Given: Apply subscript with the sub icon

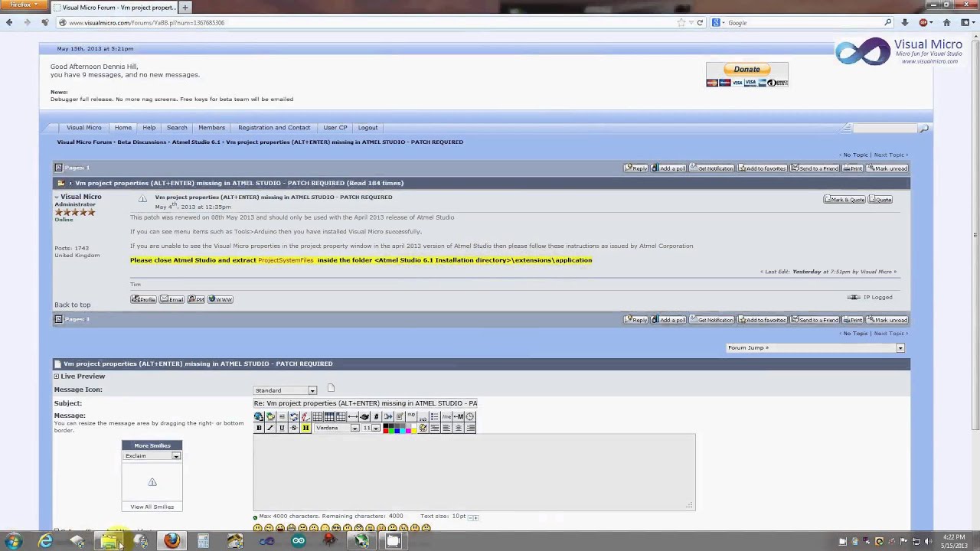Looking at the screenshot, I should (x=423, y=419).
